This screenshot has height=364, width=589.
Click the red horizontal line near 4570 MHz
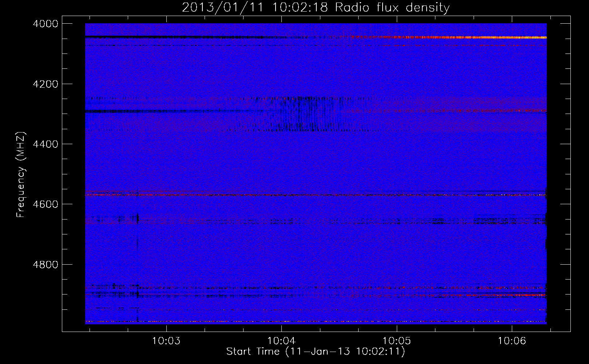click(x=316, y=195)
